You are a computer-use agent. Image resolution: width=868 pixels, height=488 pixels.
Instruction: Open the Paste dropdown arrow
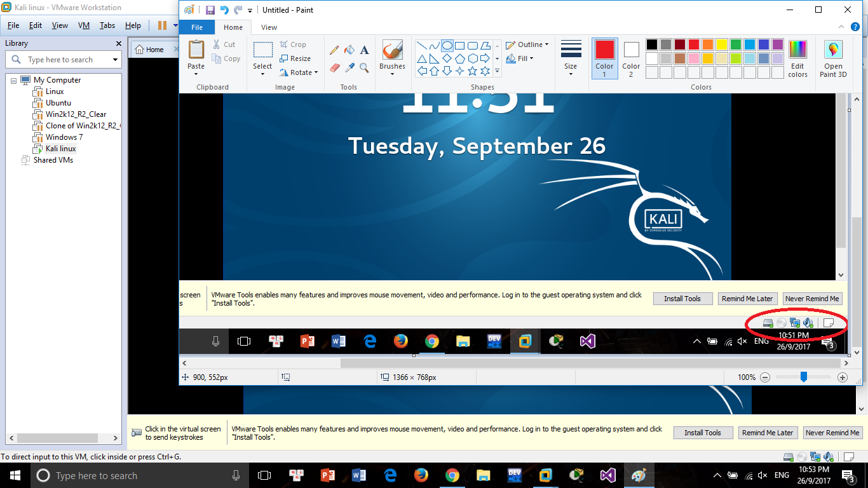(x=196, y=74)
